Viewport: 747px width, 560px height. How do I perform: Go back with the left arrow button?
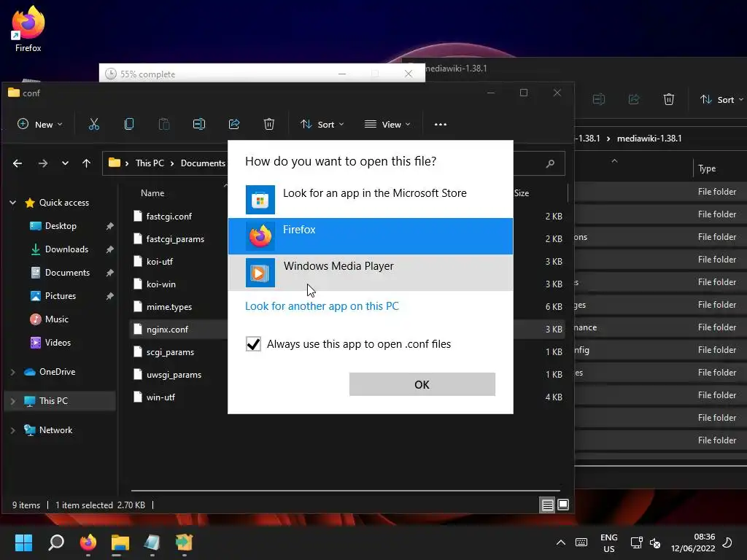[x=18, y=163]
